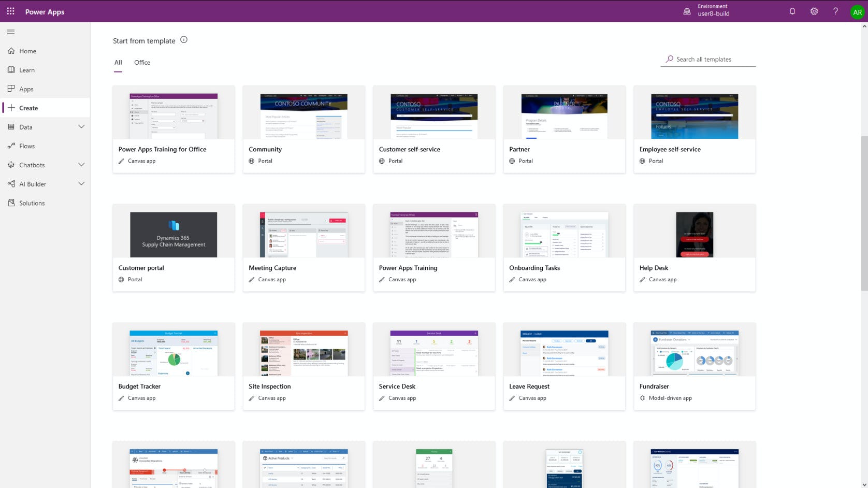Click the Environment picker icon

[x=687, y=11]
